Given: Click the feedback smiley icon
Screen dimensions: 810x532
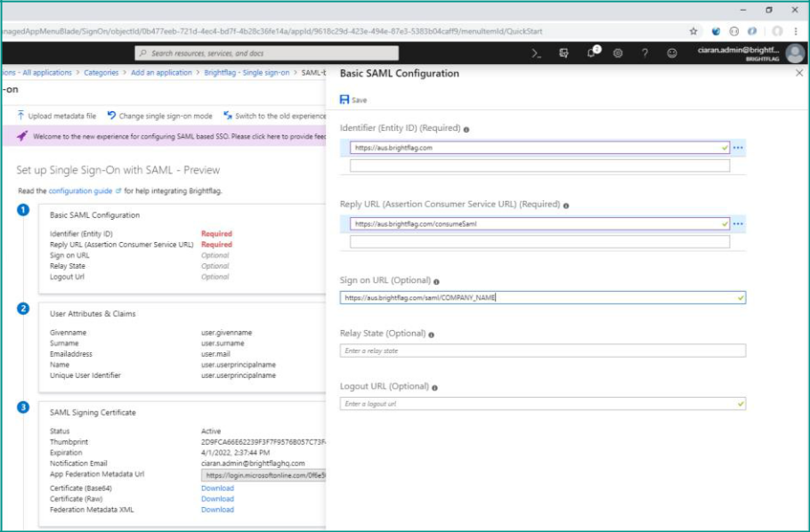Looking at the screenshot, I should [671, 53].
